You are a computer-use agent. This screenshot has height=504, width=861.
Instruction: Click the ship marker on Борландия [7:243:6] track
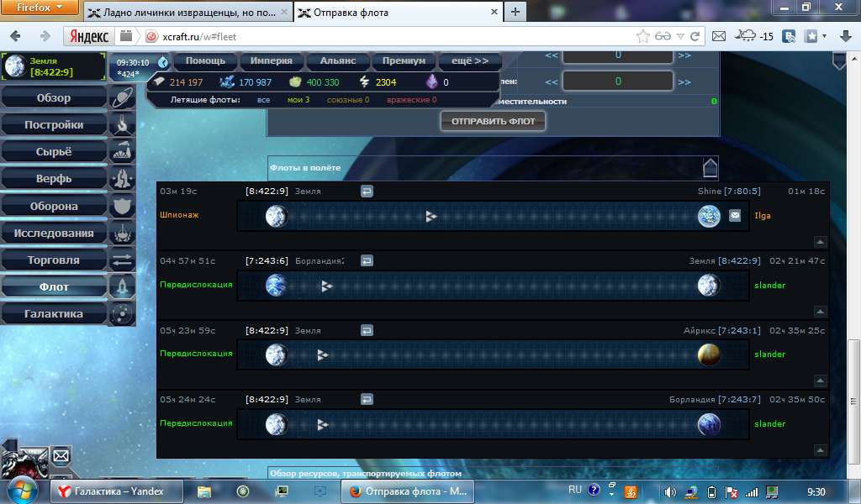click(327, 286)
